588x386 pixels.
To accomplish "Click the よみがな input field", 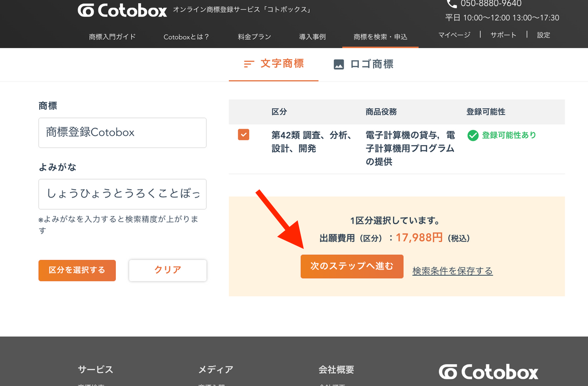I will pos(122,194).
